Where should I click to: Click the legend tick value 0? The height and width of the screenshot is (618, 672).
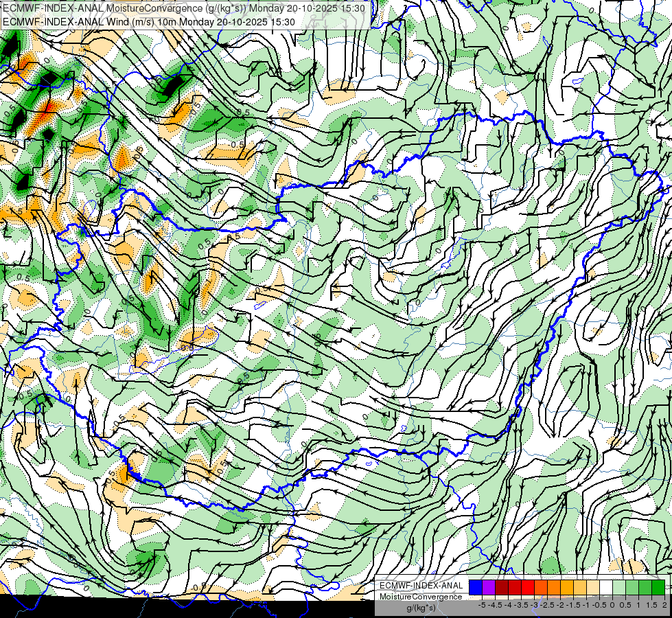612,605
